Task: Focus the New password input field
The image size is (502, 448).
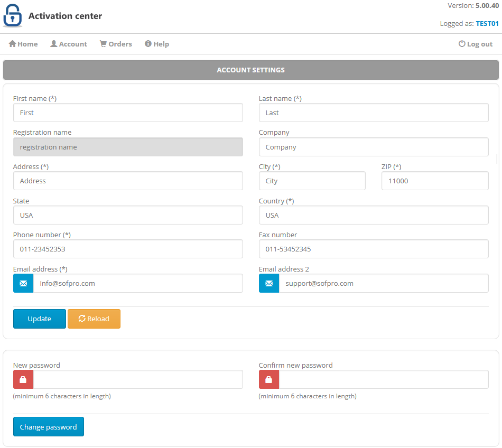Action: pos(138,379)
